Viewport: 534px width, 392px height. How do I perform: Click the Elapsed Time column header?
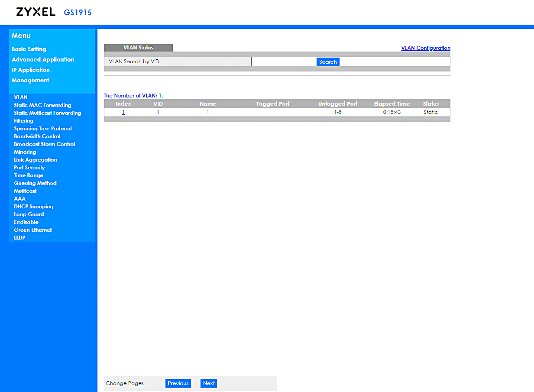(x=392, y=104)
